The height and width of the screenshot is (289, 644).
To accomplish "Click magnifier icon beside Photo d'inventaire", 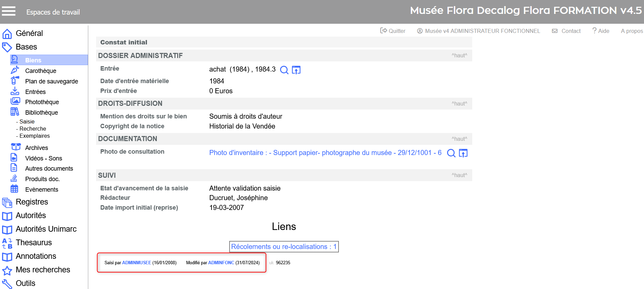I will point(451,153).
